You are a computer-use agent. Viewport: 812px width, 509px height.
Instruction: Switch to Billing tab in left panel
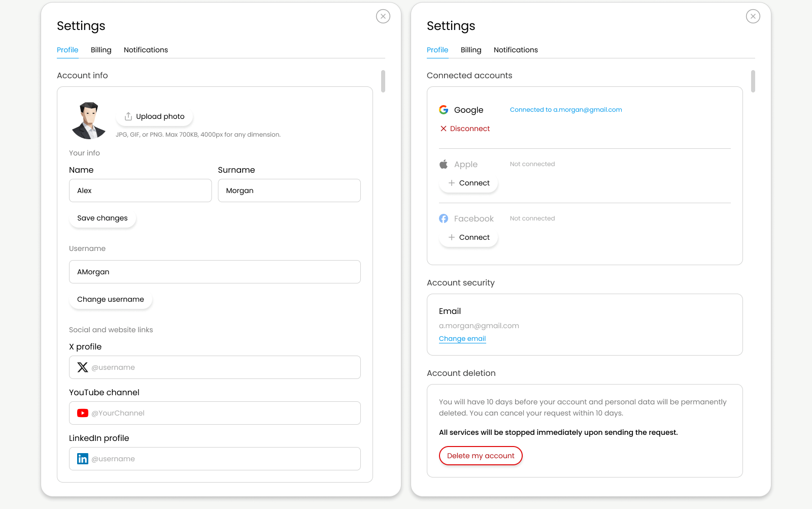tap(101, 50)
